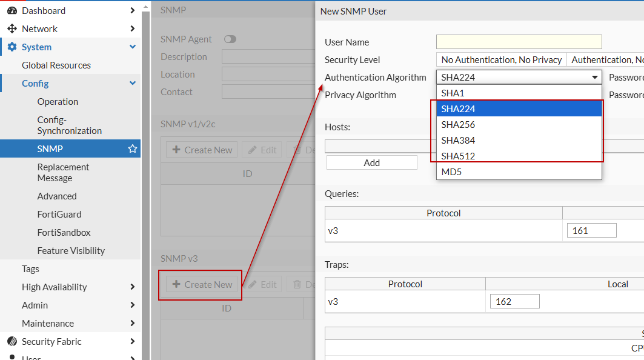Viewport: 644px width, 360px height.
Task: Open the FortiGuard settings page
Action: (x=59, y=214)
